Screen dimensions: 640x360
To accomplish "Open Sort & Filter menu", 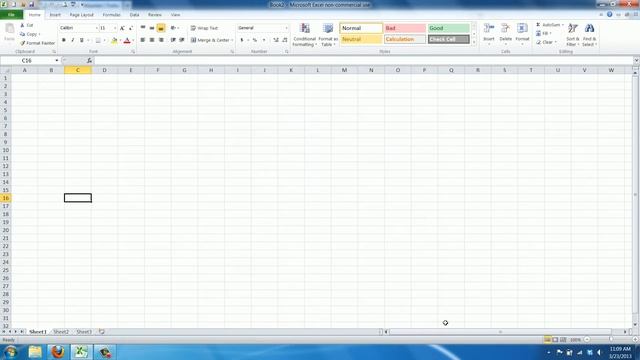I will (573, 35).
